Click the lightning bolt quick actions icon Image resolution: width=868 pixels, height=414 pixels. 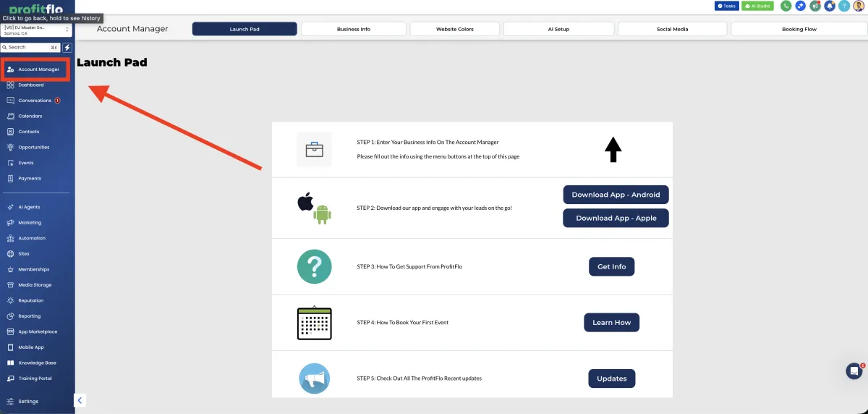67,47
